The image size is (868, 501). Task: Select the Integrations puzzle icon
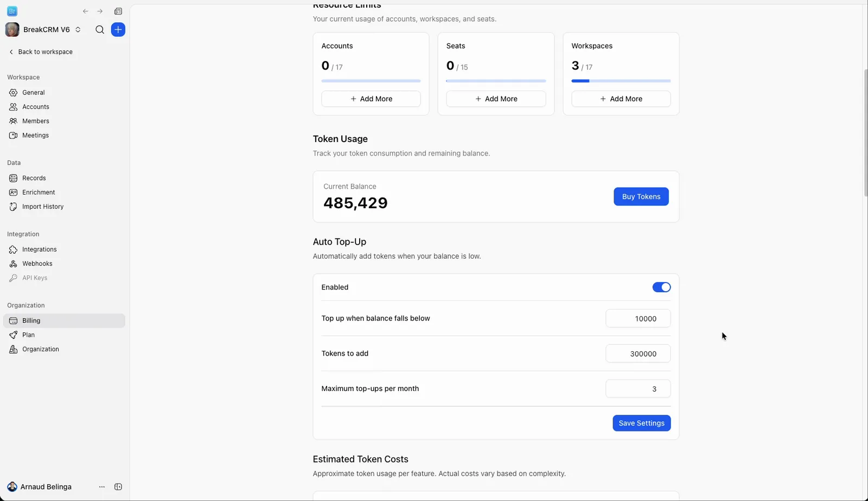click(13, 249)
